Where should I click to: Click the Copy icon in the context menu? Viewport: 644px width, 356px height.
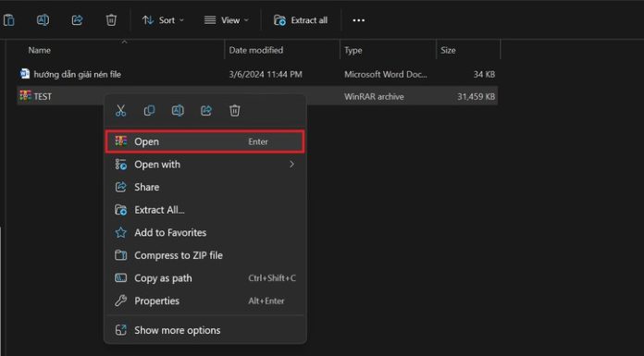(x=149, y=110)
